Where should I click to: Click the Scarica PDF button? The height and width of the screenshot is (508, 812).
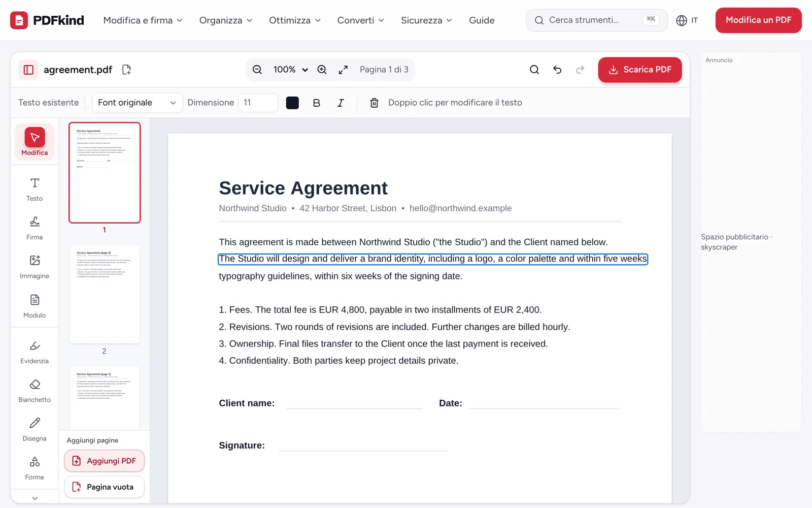pos(640,70)
